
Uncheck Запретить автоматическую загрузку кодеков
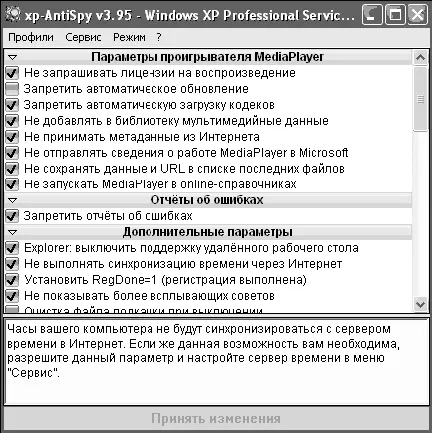click(12, 105)
